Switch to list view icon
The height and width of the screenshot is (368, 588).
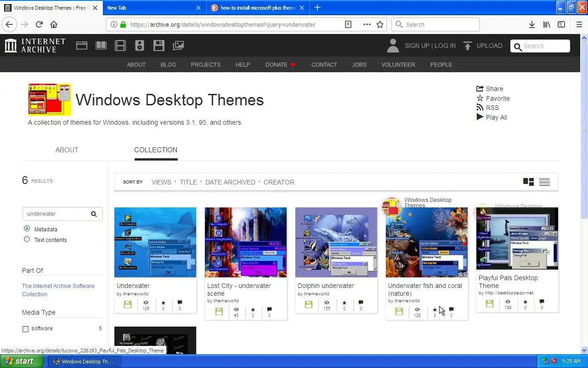(x=544, y=182)
